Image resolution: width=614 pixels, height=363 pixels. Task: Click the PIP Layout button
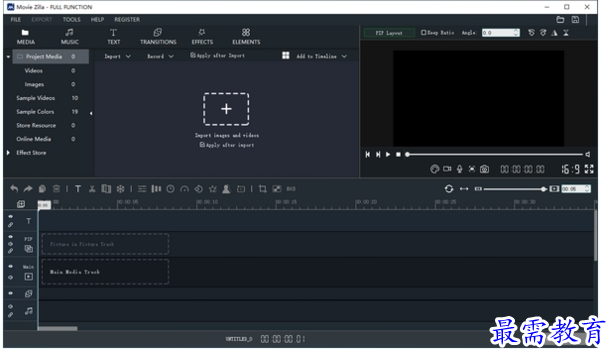pos(389,33)
